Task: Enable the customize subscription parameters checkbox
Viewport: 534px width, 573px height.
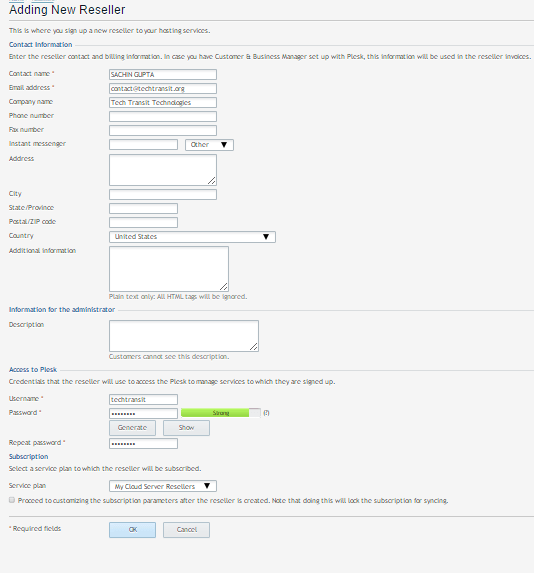Action: pos(12,500)
